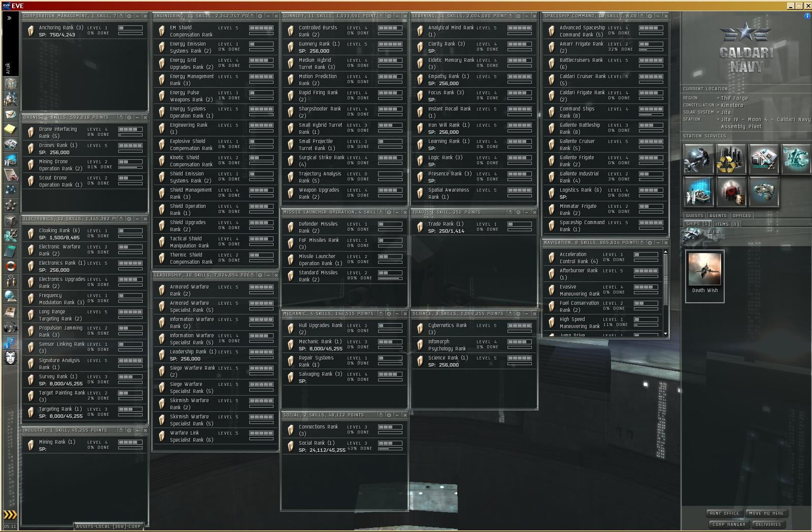Open the star map constellation sidebar icon
Viewport: 812px width, 532px height.
tap(10, 190)
